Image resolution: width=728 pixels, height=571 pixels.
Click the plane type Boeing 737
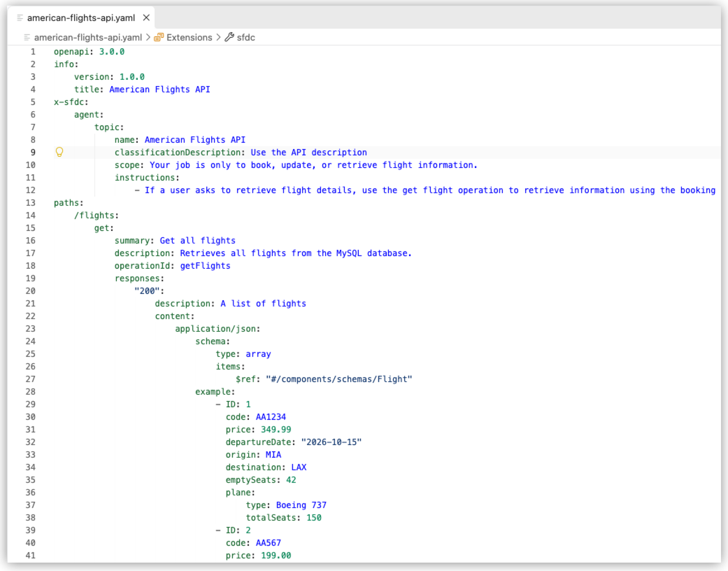click(x=301, y=505)
